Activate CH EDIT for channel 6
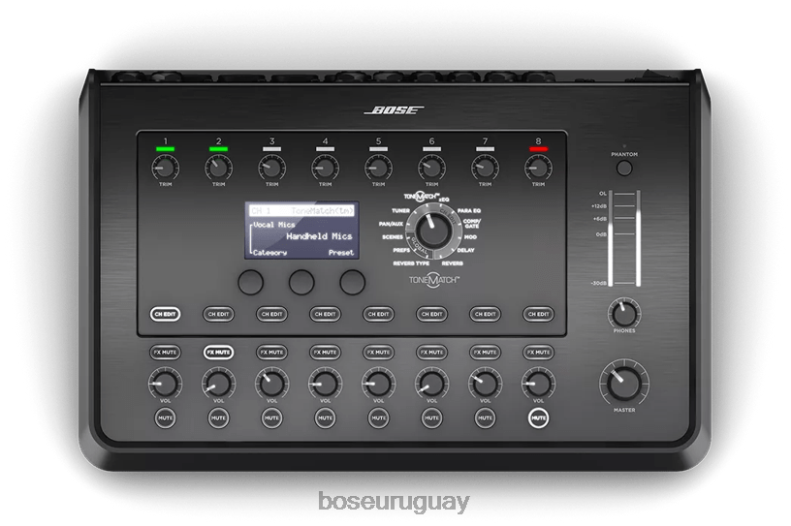The width and height of the screenshot is (791, 526). tap(432, 314)
